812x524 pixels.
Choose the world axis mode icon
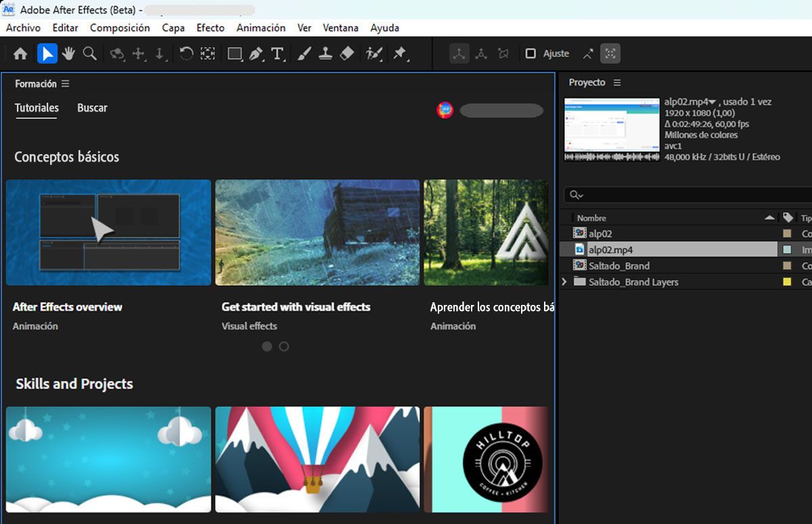tap(481, 53)
